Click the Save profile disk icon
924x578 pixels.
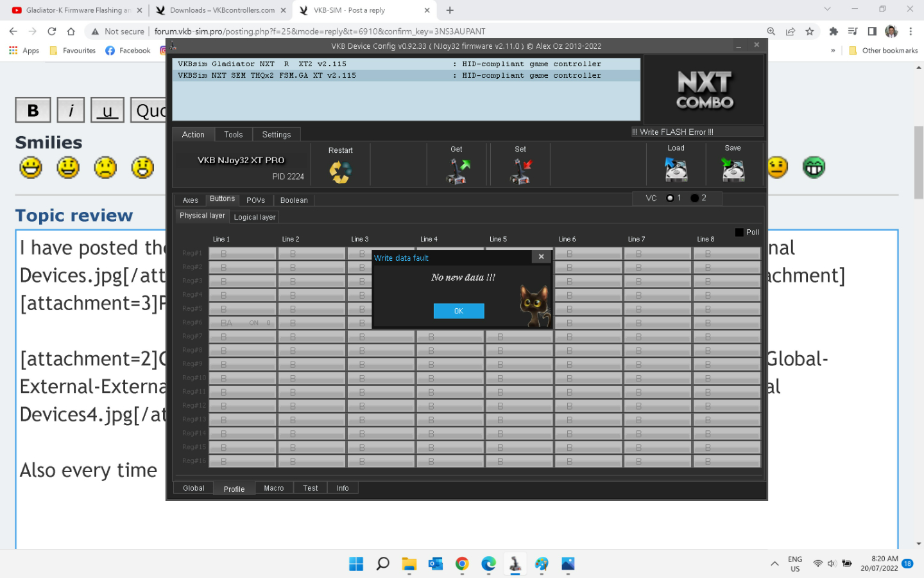tap(733, 170)
